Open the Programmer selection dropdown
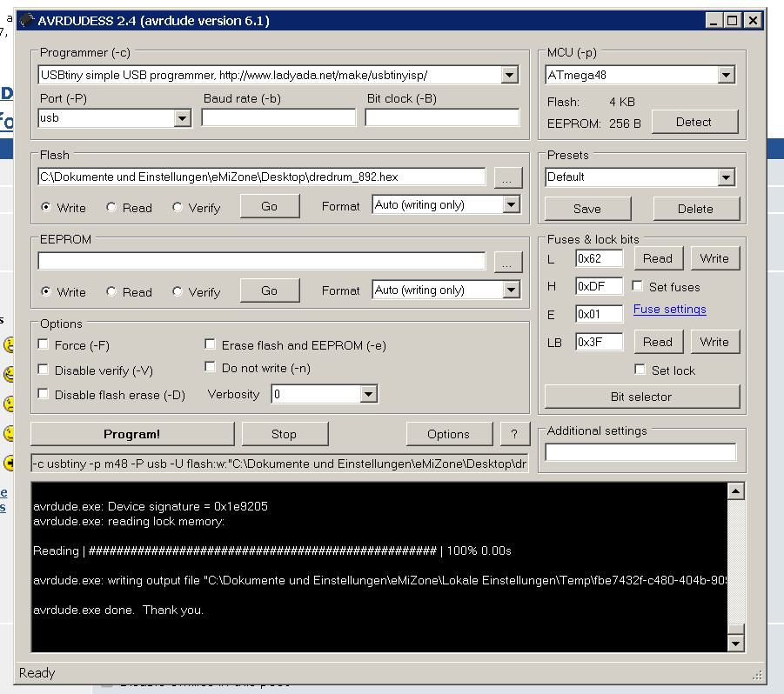Screen dimensions: 784x694 tap(510, 76)
